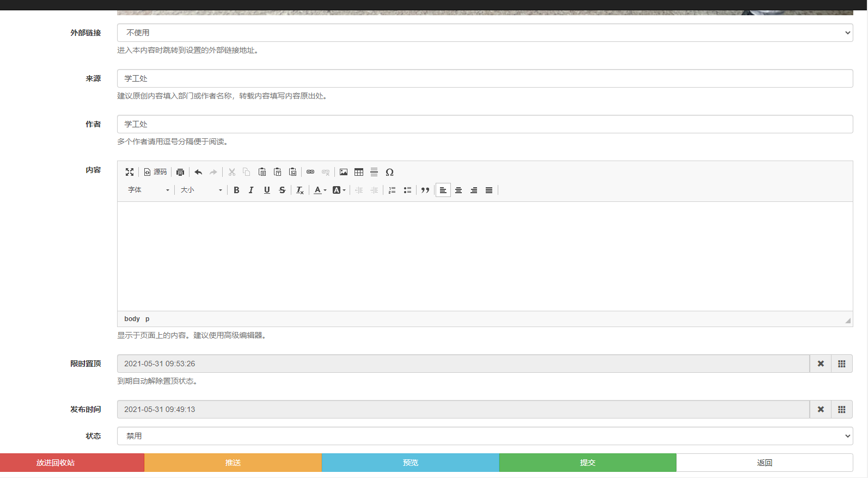Toggle bold formatting

tap(236, 190)
